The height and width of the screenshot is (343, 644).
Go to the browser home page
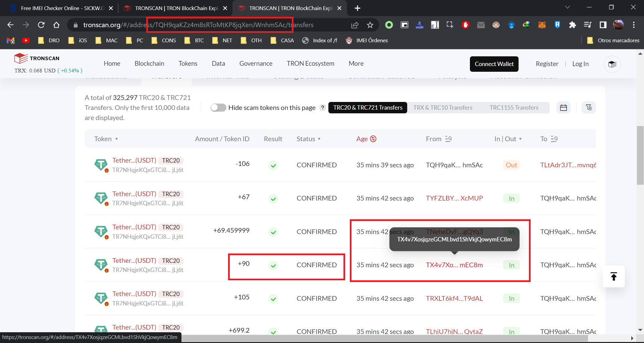56,25
